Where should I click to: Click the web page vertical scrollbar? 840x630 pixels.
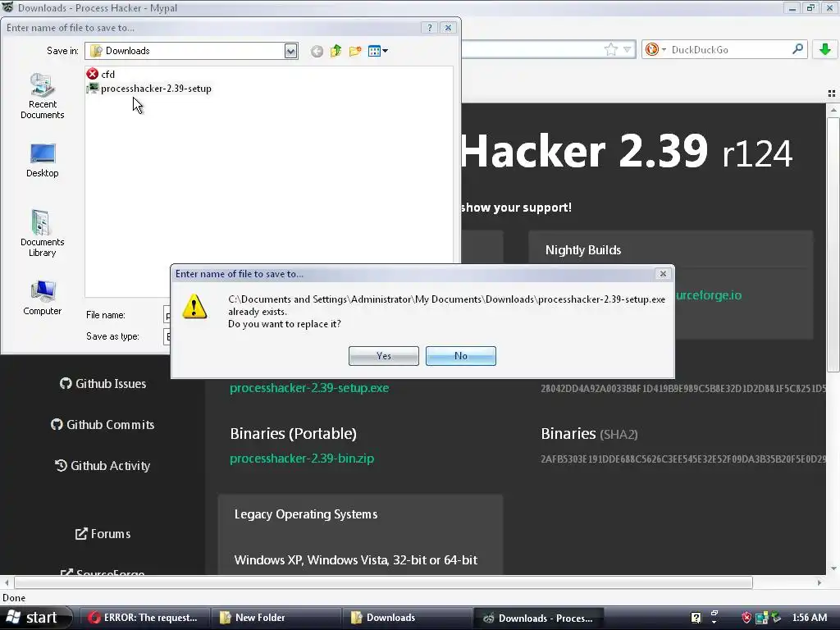[833, 244]
